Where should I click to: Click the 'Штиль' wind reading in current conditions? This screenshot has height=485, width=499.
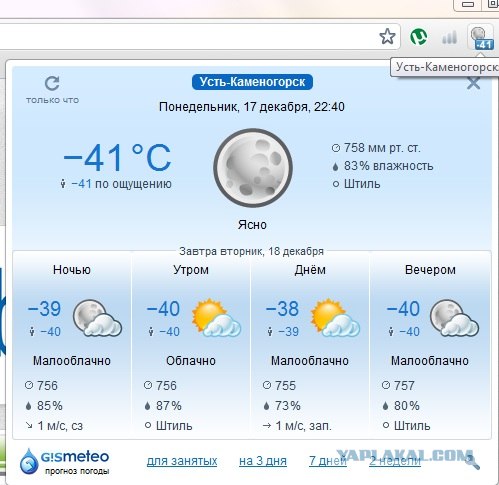(362, 184)
